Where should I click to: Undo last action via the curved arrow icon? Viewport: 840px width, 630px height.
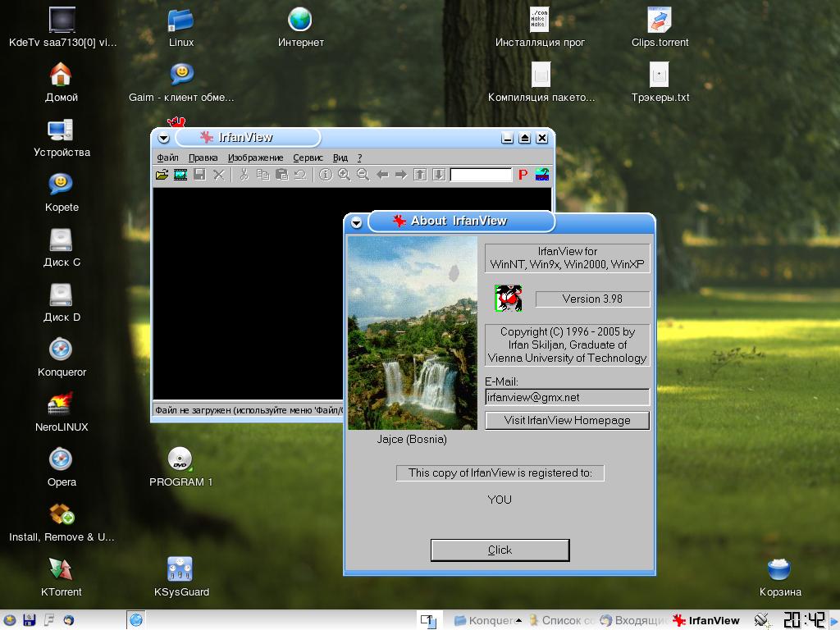[300, 175]
